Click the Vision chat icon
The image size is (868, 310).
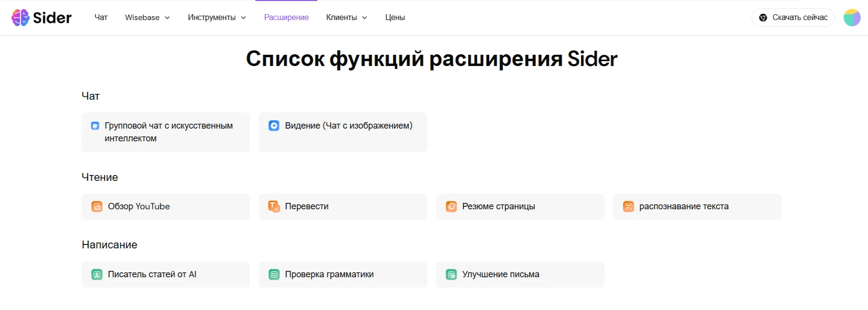(x=274, y=126)
